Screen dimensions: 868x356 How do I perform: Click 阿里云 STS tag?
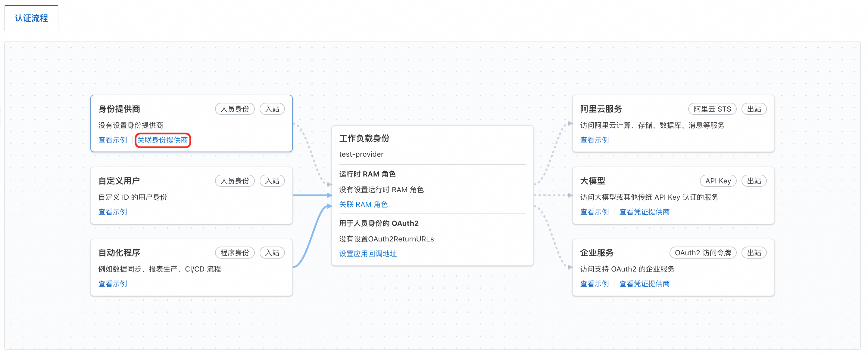click(x=712, y=109)
